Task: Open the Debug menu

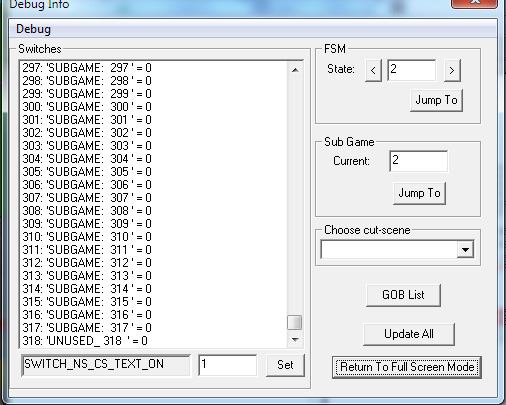Action: coord(33,29)
